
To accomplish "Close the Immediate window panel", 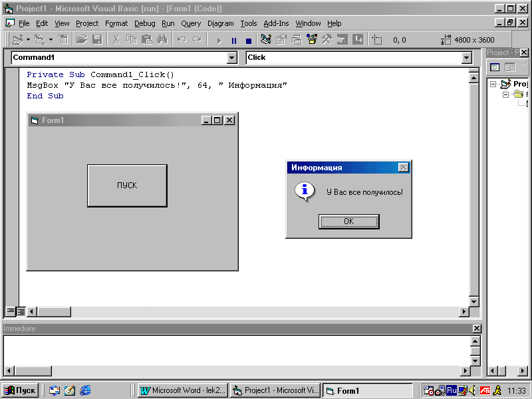I will click(x=476, y=329).
